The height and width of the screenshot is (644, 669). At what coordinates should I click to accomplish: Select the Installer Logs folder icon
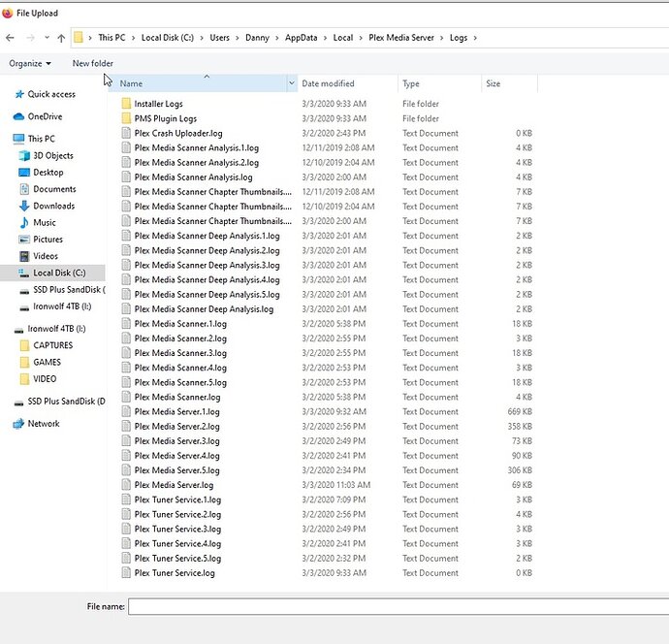click(126, 104)
